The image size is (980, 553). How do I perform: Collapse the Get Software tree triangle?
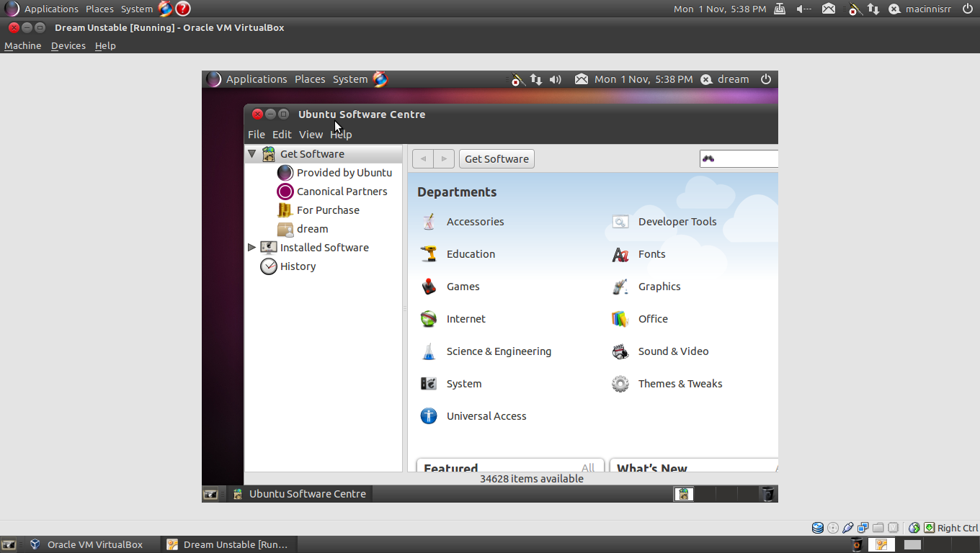(251, 154)
